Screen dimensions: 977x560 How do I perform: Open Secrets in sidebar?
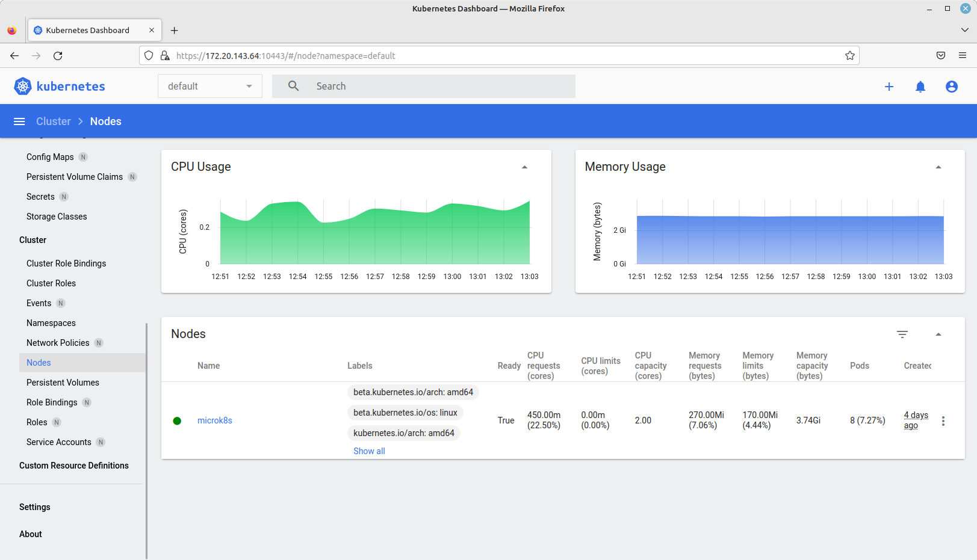point(40,197)
